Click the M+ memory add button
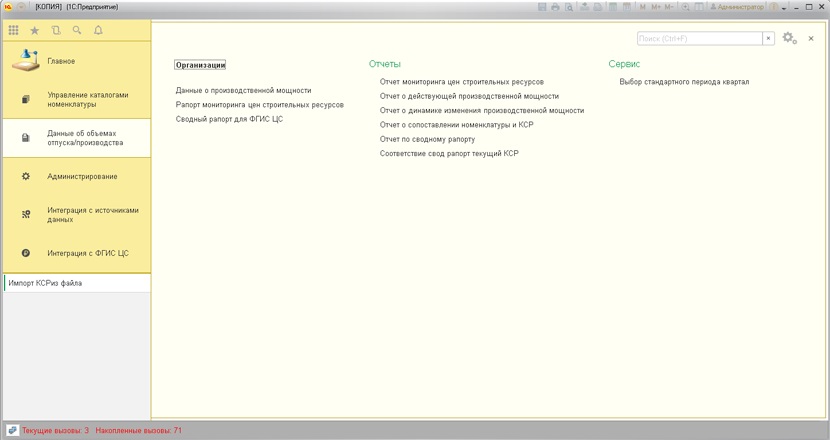The width and height of the screenshot is (830, 440). pyautogui.click(x=656, y=7)
